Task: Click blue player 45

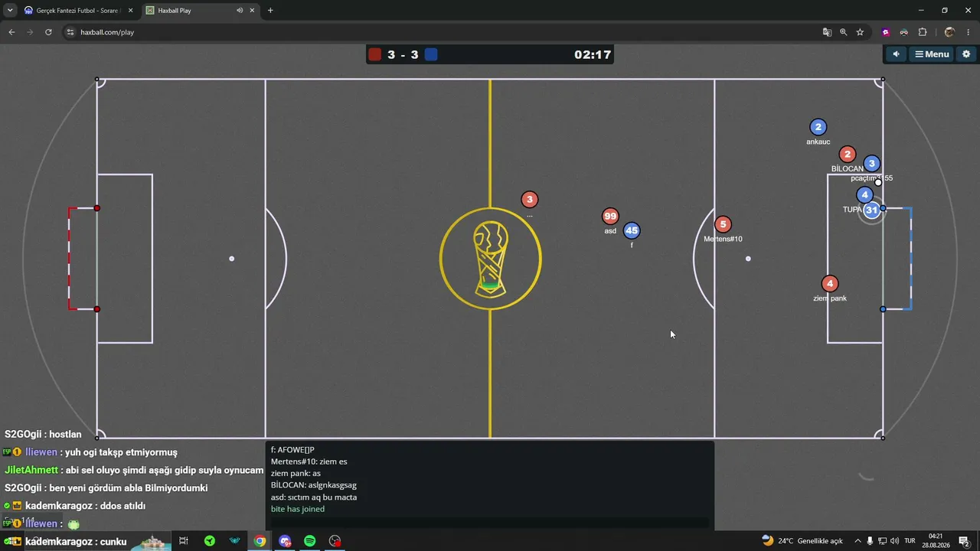Action: point(632,230)
